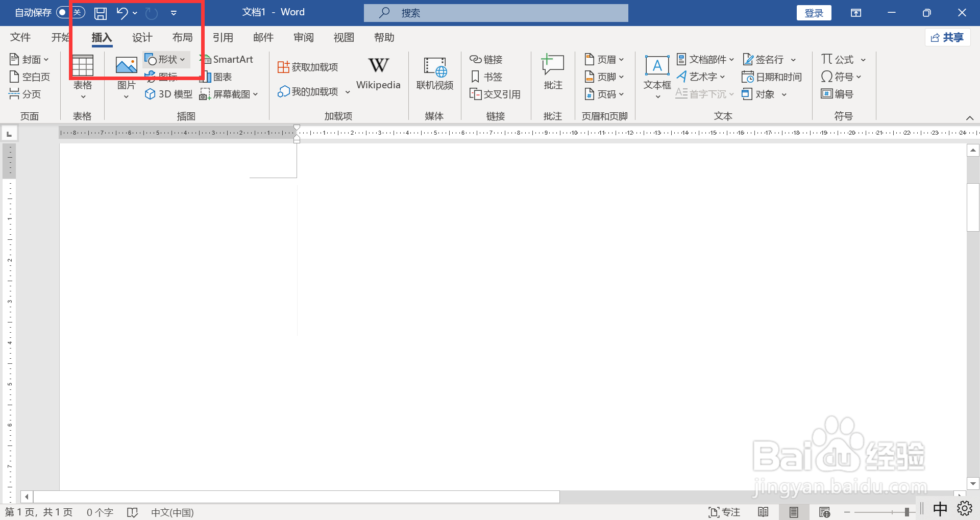The height and width of the screenshot is (520, 980).
Task: Add a 书签 bookmark
Action: pyautogui.click(x=486, y=77)
